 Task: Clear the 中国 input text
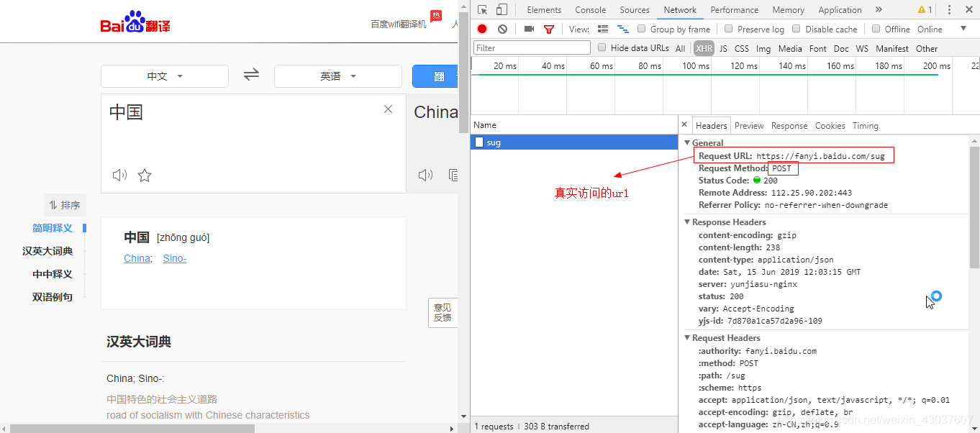(388, 109)
